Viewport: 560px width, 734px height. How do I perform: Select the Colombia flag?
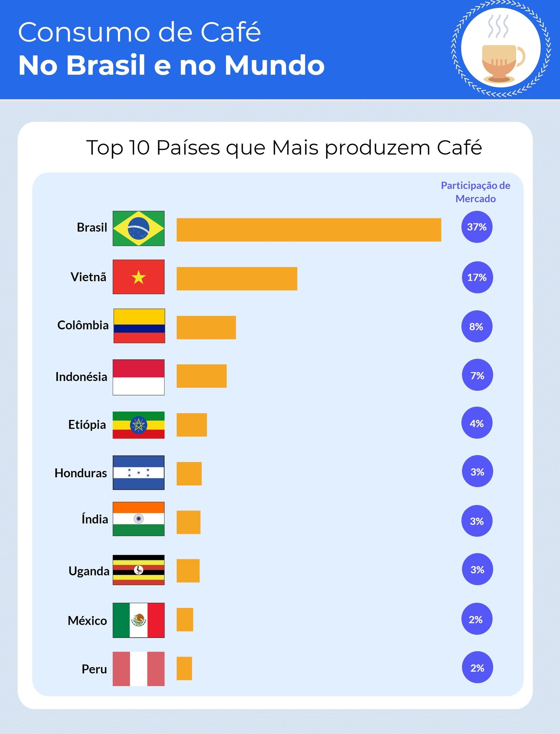tap(139, 326)
